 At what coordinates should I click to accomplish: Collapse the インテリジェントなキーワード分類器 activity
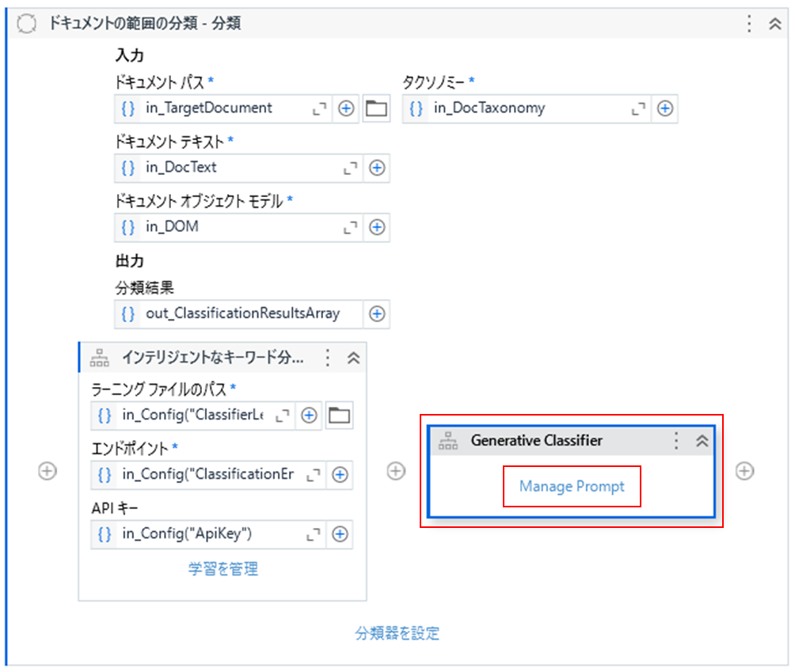coord(353,358)
